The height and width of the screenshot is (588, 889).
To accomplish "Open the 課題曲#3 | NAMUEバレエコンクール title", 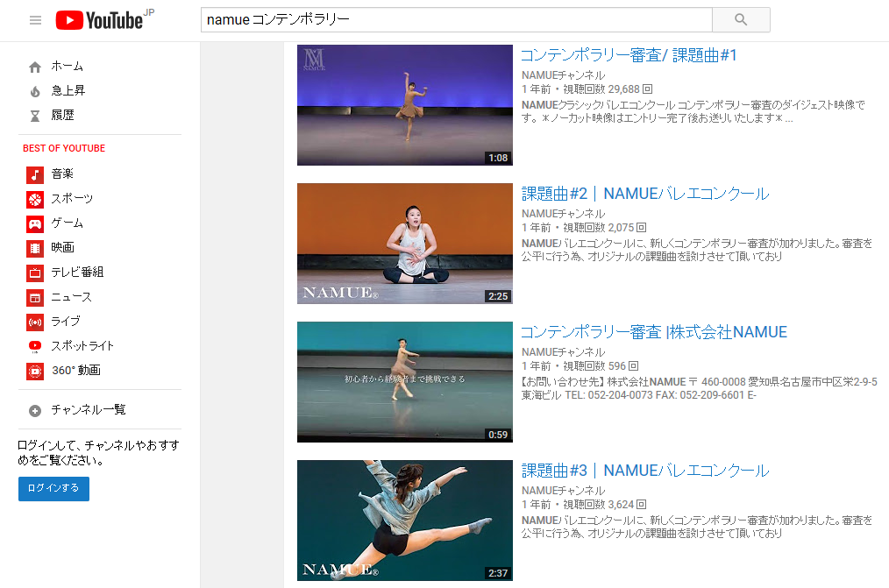I will [645, 471].
